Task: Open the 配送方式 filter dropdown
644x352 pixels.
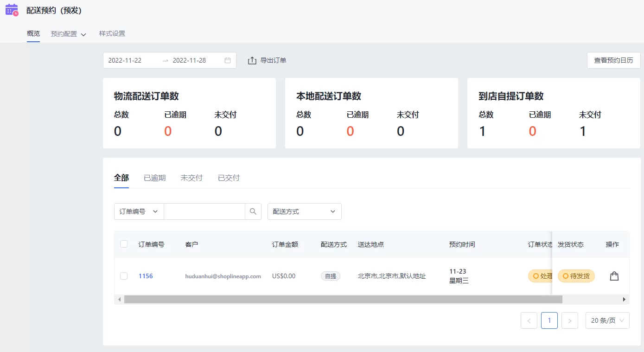Action: (x=304, y=211)
